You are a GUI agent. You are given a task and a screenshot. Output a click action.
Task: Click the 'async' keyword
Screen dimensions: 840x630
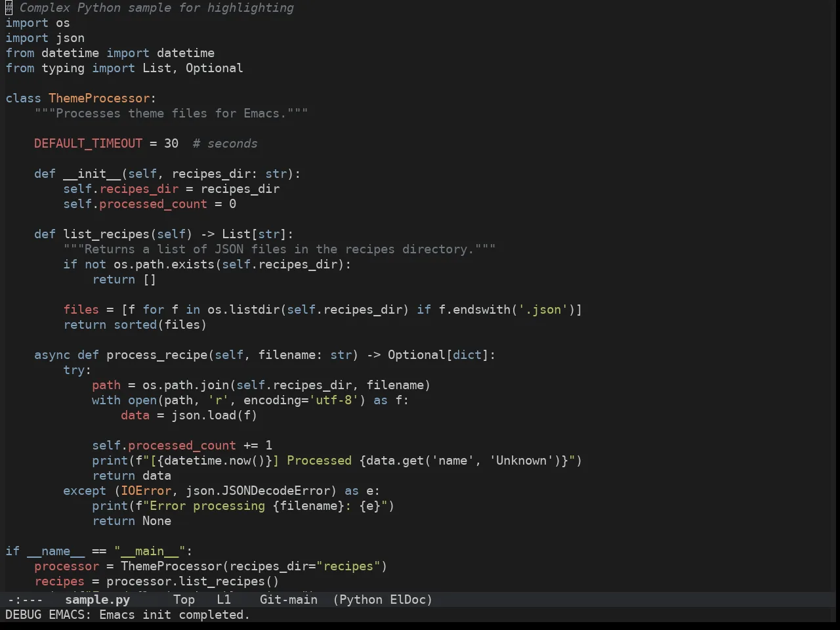pyautogui.click(x=52, y=355)
